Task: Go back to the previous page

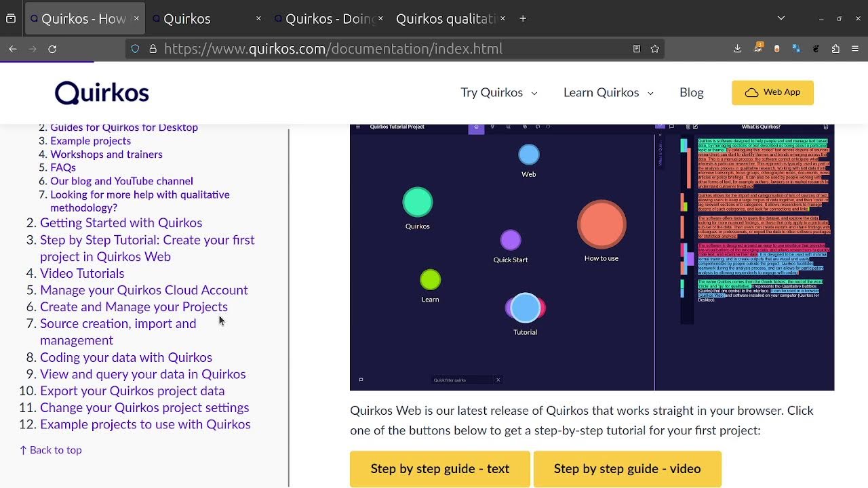Action: [13, 49]
